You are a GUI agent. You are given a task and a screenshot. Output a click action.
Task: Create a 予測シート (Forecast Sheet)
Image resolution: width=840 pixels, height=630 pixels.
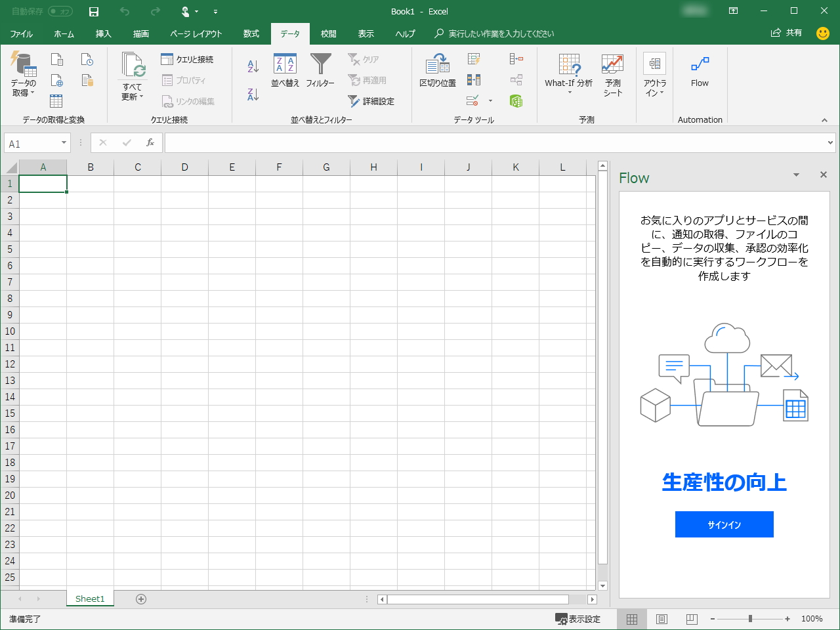612,74
